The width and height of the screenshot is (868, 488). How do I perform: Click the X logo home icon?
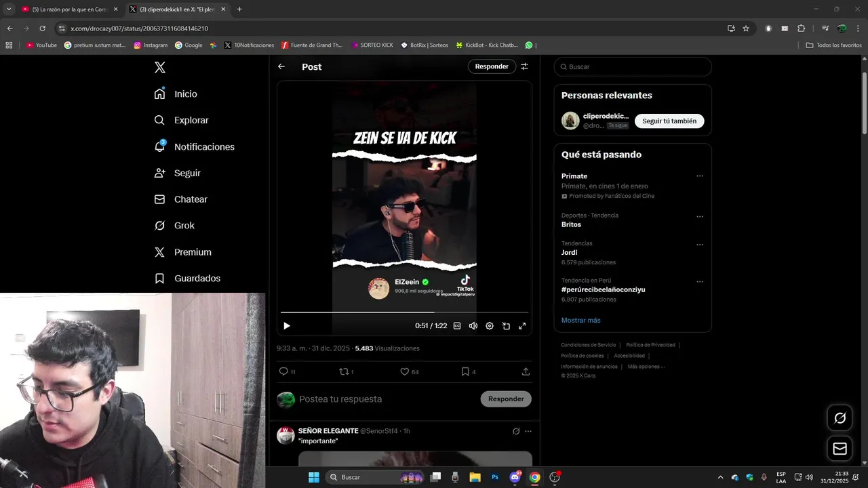coord(159,67)
